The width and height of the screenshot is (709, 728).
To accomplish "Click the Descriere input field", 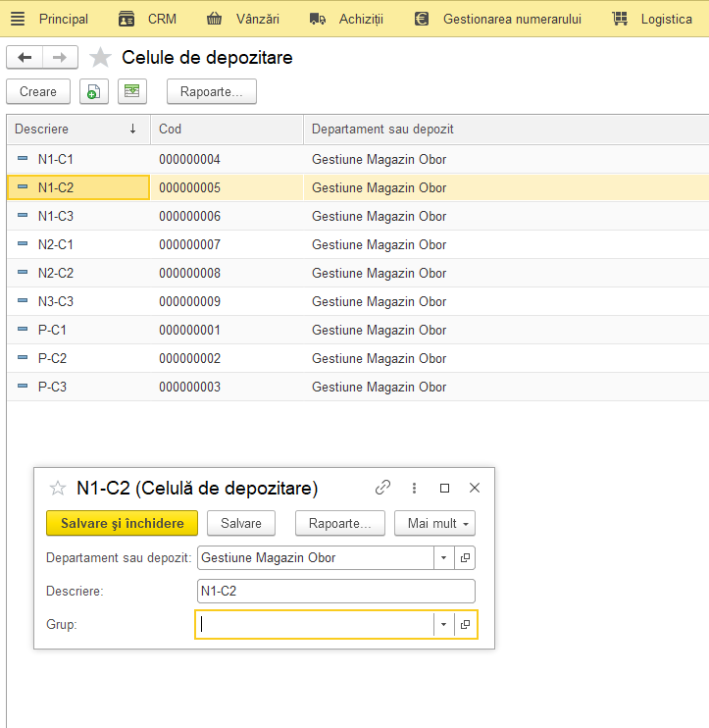I will click(x=336, y=591).
